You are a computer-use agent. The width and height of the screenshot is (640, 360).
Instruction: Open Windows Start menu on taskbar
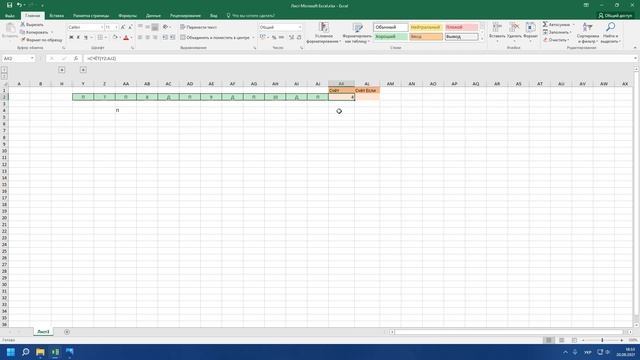point(11,352)
